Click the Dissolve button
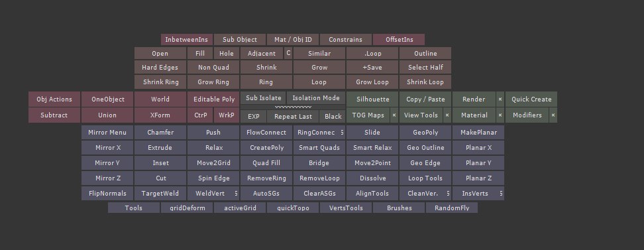Image resolution: width=644 pixels, height=250 pixels. (x=372, y=178)
